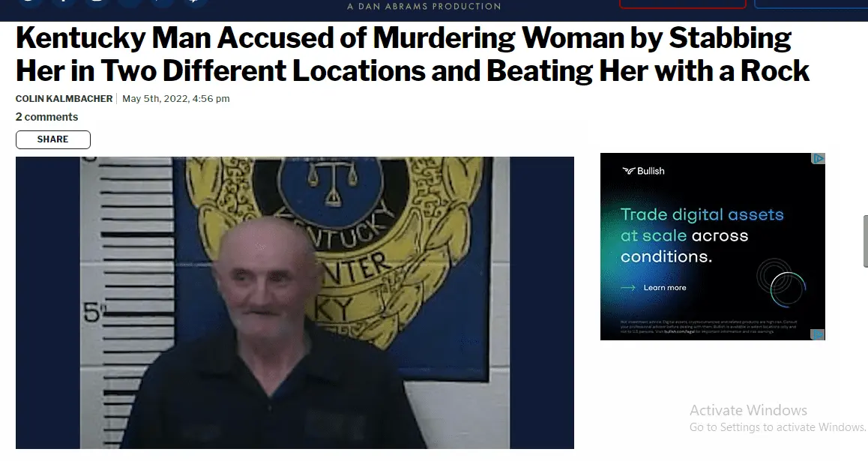Click the page's vertical scrollbar thumb
Screen dimensions: 868x461
[865, 241]
